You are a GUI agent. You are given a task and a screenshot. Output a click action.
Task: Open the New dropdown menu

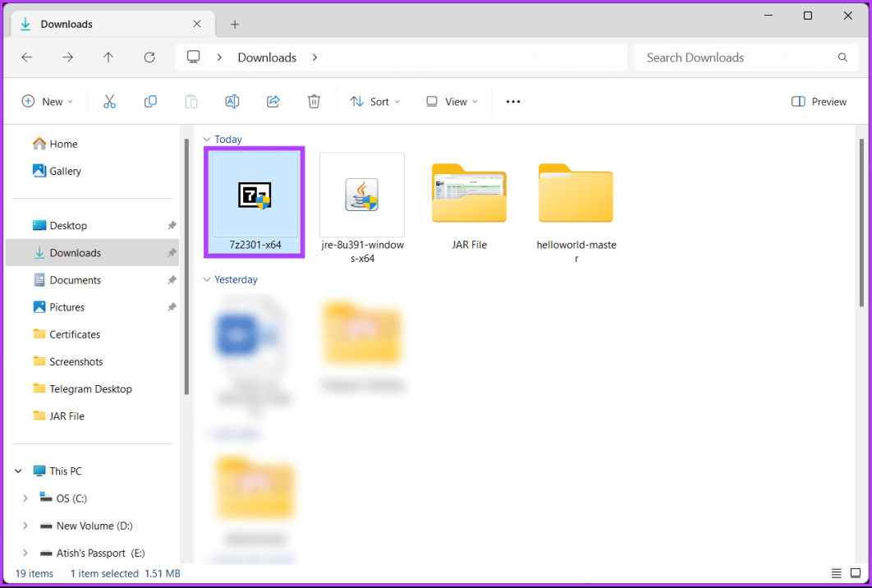point(48,101)
